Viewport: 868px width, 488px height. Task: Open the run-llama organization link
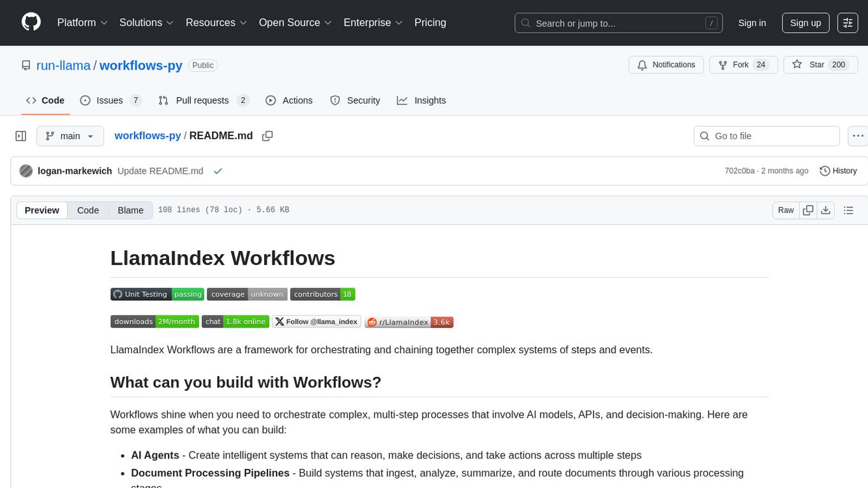64,65
